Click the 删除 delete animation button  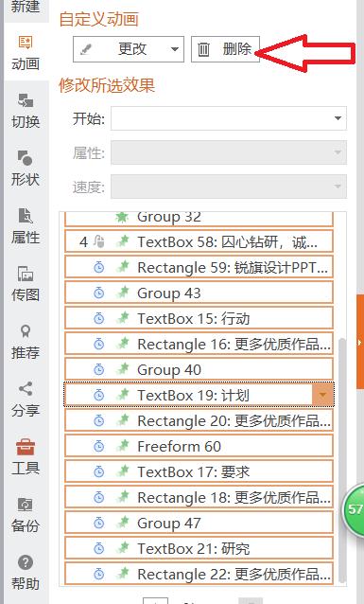click(x=225, y=49)
